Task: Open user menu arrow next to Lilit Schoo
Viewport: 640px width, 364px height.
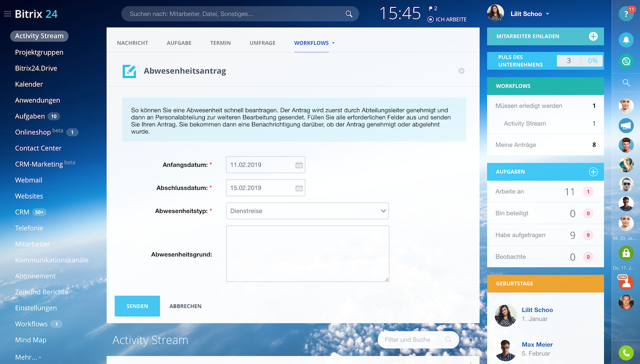Action: point(547,14)
